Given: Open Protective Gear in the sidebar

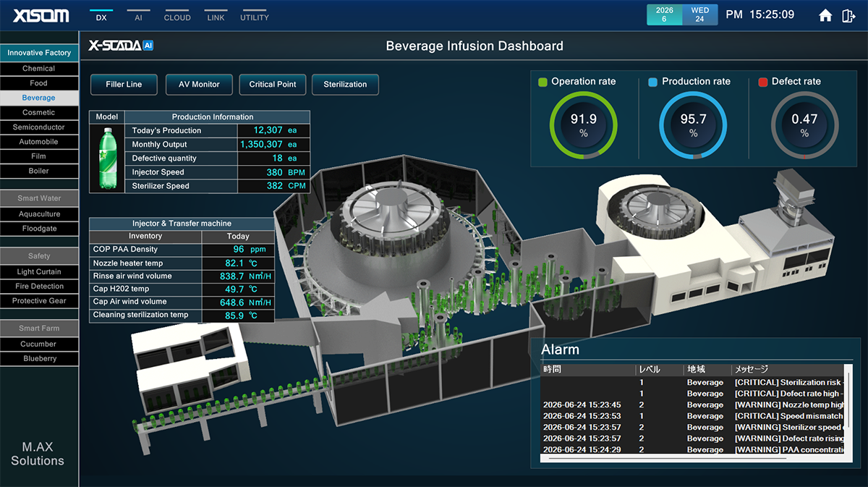Looking at the screenshot, I should tap(39, 301).
